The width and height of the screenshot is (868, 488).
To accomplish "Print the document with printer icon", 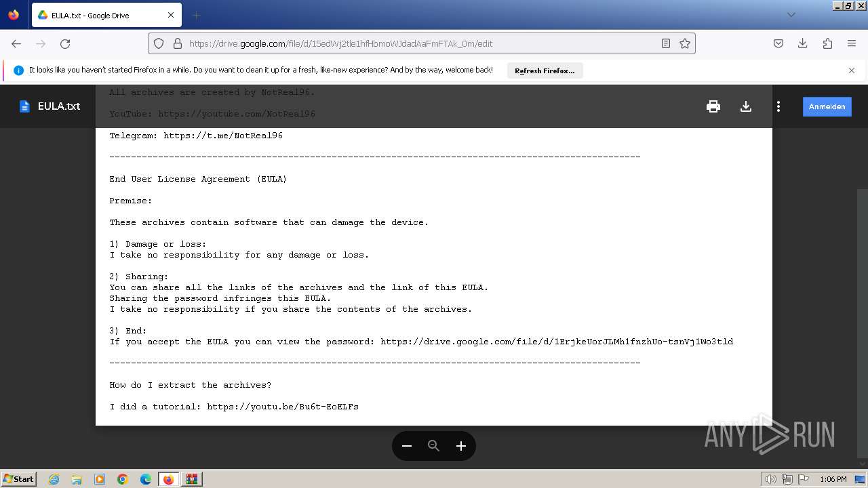I will tap(713, 106).
